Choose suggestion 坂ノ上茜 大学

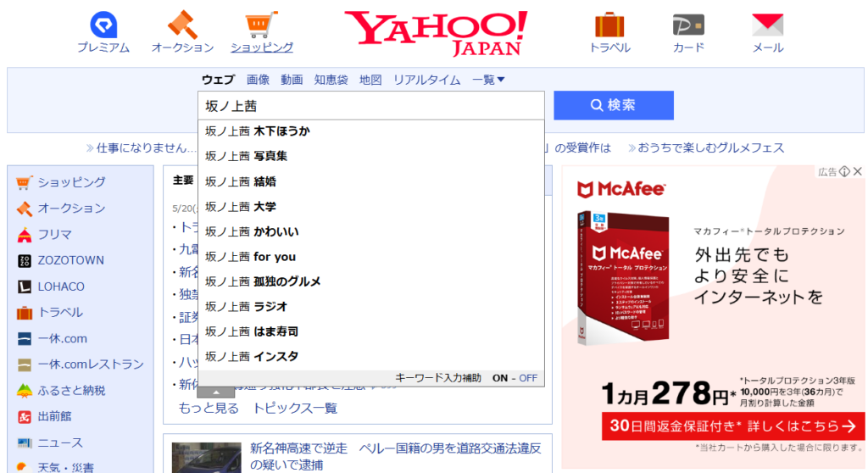click(x=371, y=207)
